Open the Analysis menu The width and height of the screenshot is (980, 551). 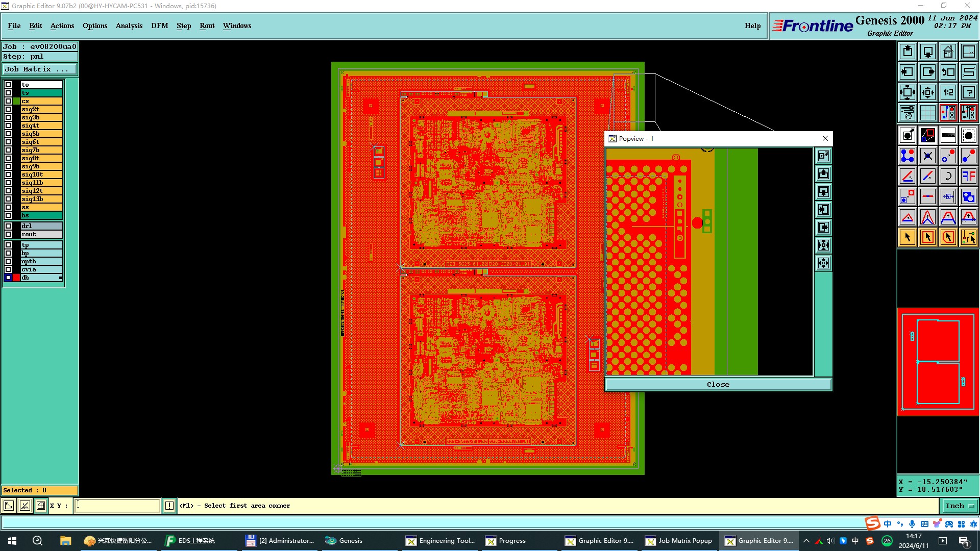(x=129, y=26)
